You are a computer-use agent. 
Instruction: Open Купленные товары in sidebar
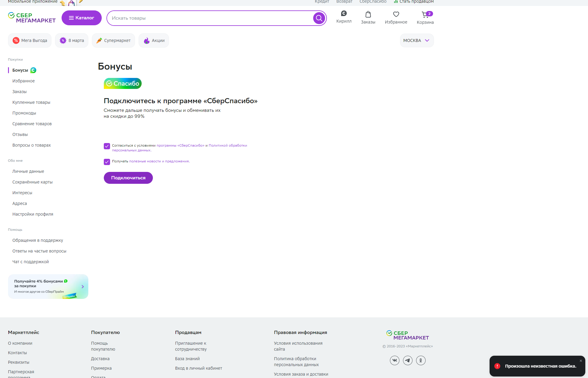[31, 102]
